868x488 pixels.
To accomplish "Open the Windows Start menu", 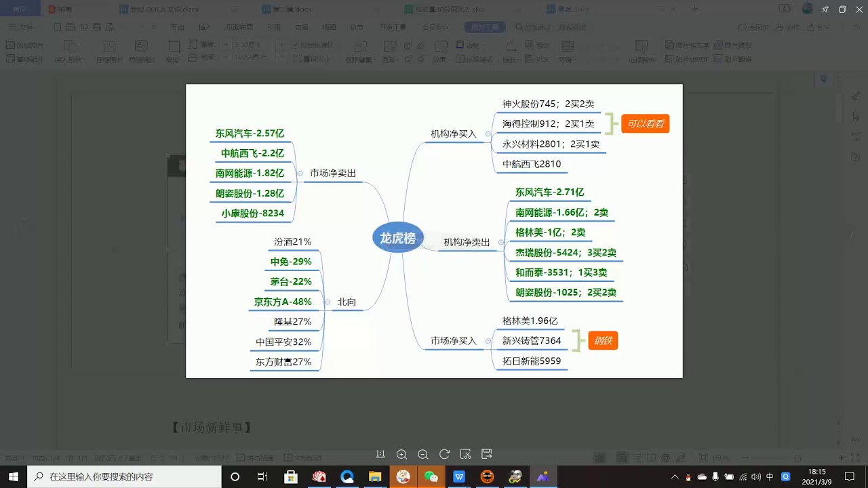I will (x=14, y=476).
